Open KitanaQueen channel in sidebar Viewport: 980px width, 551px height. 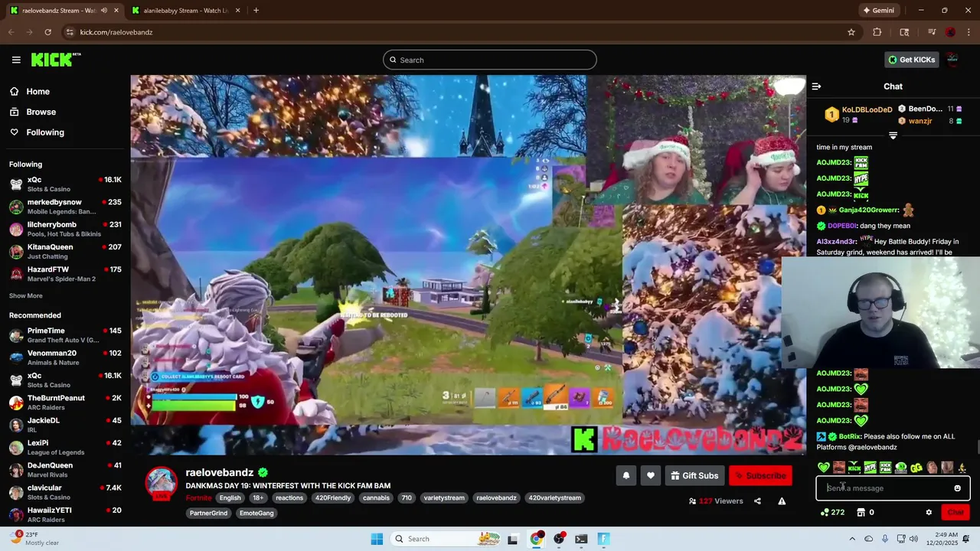[x=65, y=251]
